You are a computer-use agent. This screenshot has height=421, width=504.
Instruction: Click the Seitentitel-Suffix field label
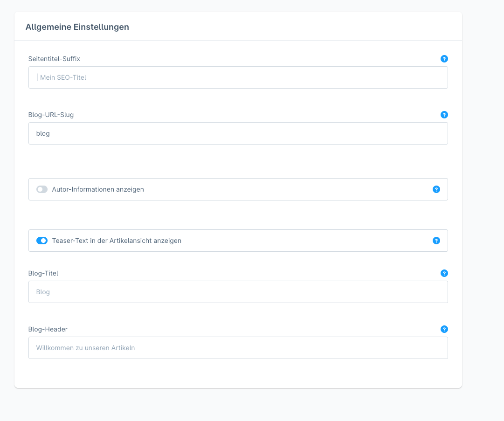[54, 59]
